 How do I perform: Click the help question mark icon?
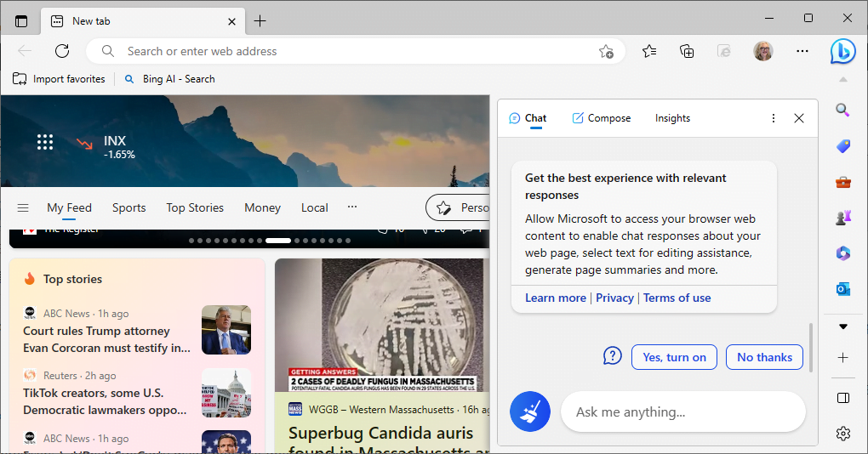[x=612, y=355]
